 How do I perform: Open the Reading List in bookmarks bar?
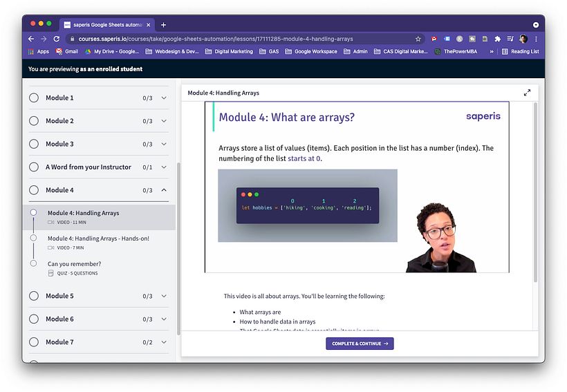[520, 51]
